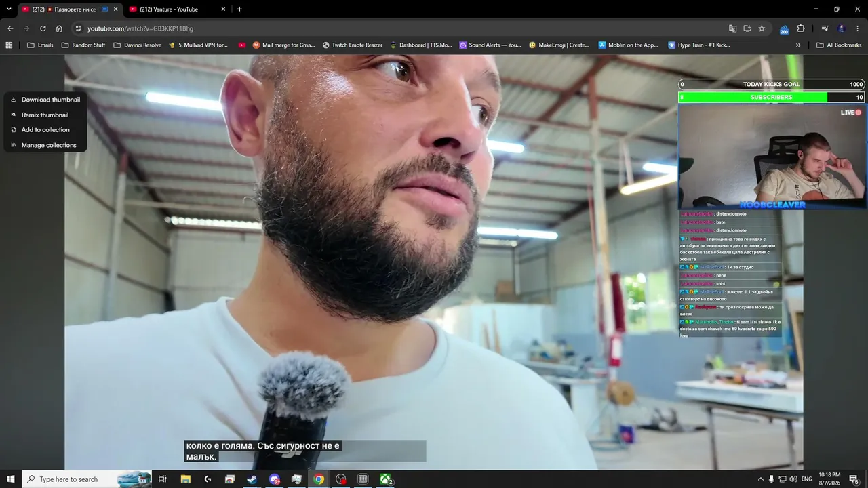Screen dimensions: 868x488
Task: Open File Explorer from the taskbar
Action: (x=185, y=479)
